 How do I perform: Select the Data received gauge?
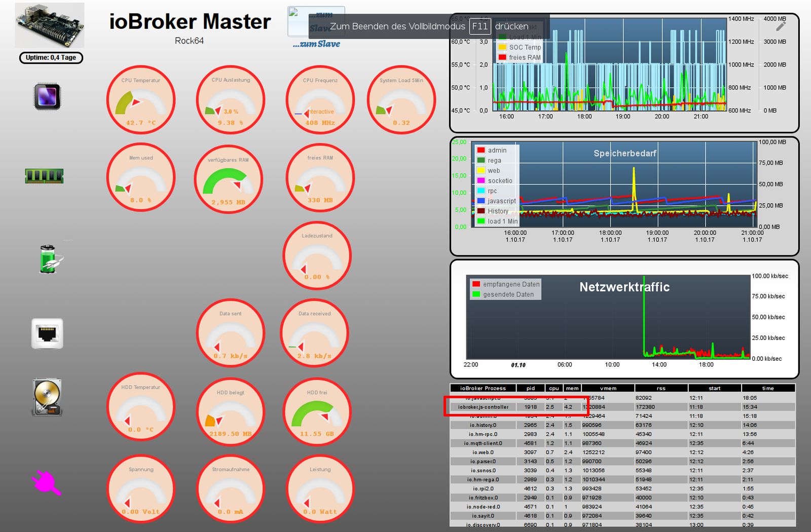(x=314, y=333)
